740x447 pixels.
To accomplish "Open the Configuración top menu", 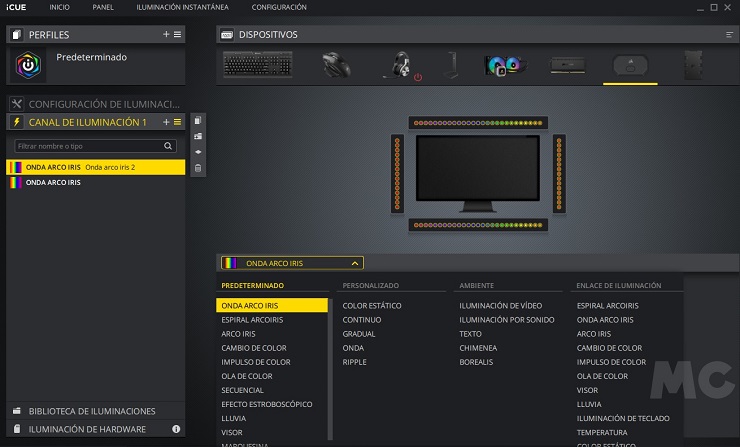I will point(279,7).
